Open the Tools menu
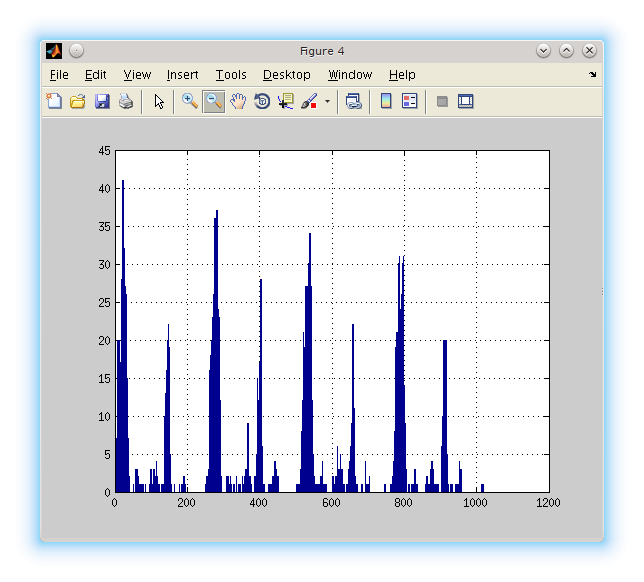 coord(231,75)
